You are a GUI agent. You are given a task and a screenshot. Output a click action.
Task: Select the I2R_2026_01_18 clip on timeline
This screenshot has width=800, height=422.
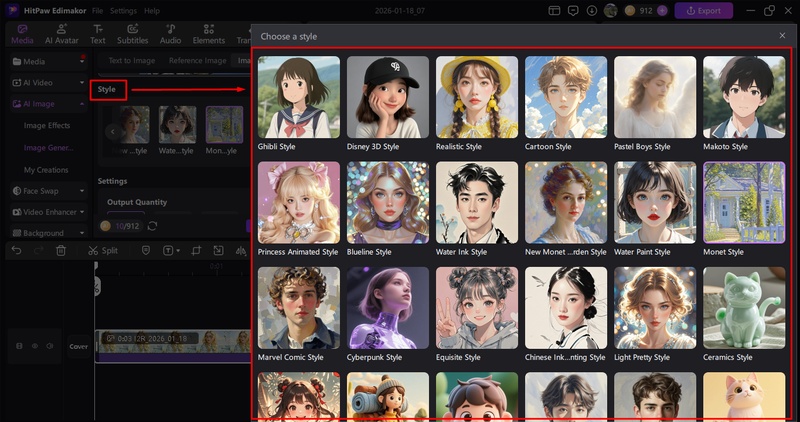point(173,345)
